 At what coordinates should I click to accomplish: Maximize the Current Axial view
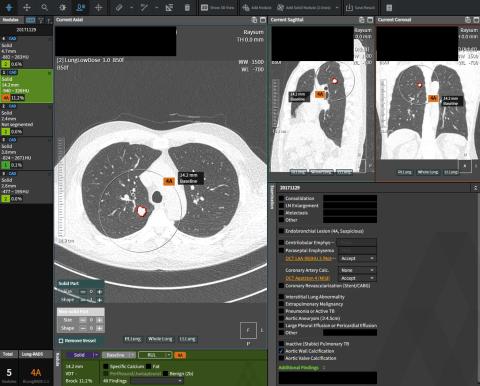(263, 20)
